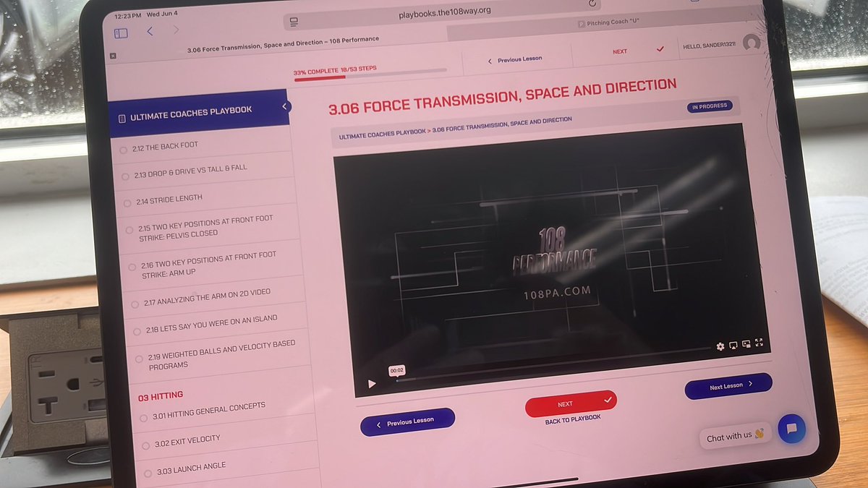Open the Chat with us bubble
The width and height of the screenshot is (868, 488).
(x=736, y=436)
